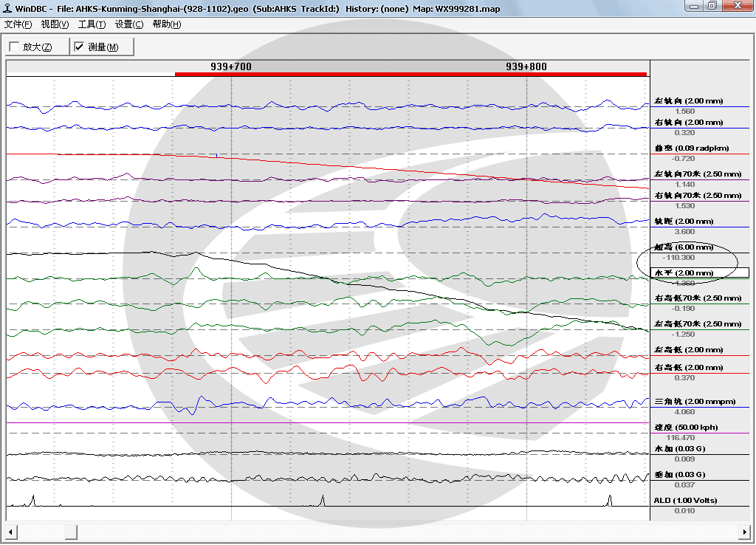Click the horizontal scrollbar thumb
This screenshot has height=545, width=756.
click(71, 532)
